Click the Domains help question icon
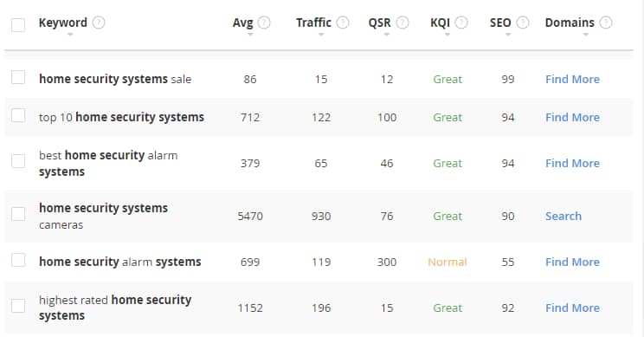This screenshot has width=644, height=337. [606, 23]
